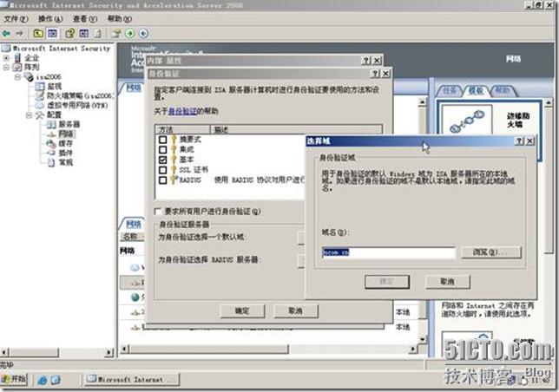Select the 服务器 node under 配置
The width and height of the screenshot is (559, 392).
pos(69,124)
